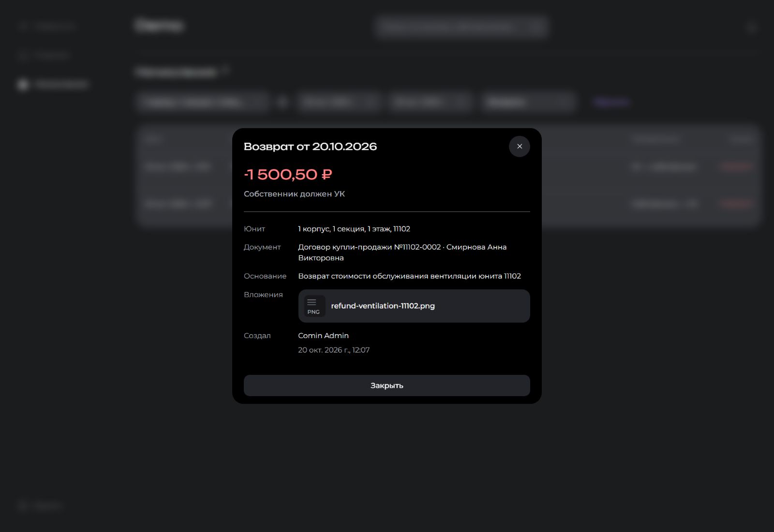Close the refund dialog with the X icon
774x532 pixels.
click(x=519, y=147)
